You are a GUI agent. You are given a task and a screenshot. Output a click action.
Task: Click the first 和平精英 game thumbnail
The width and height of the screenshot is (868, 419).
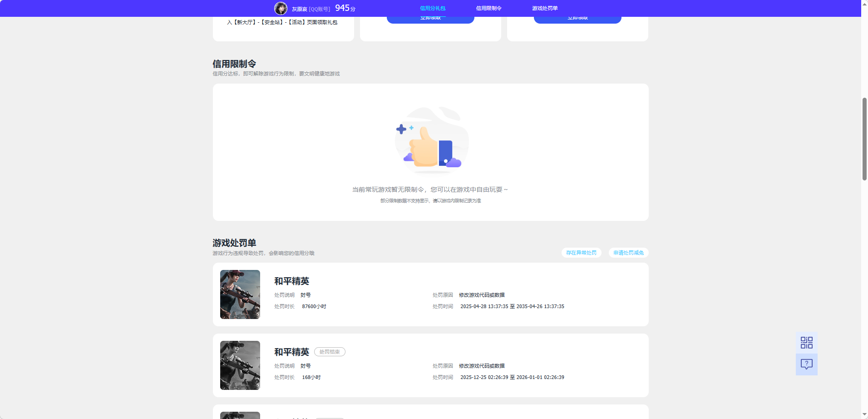pos(240,294)
